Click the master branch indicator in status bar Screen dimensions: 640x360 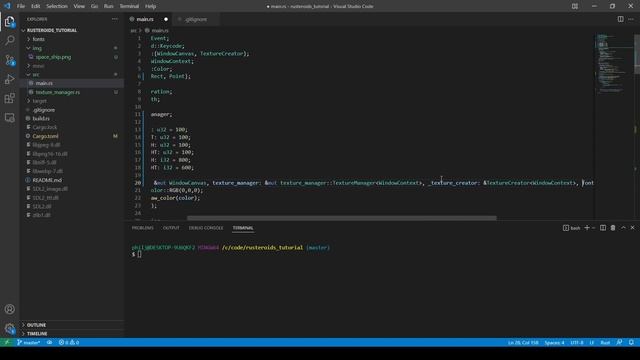point(29,342)
